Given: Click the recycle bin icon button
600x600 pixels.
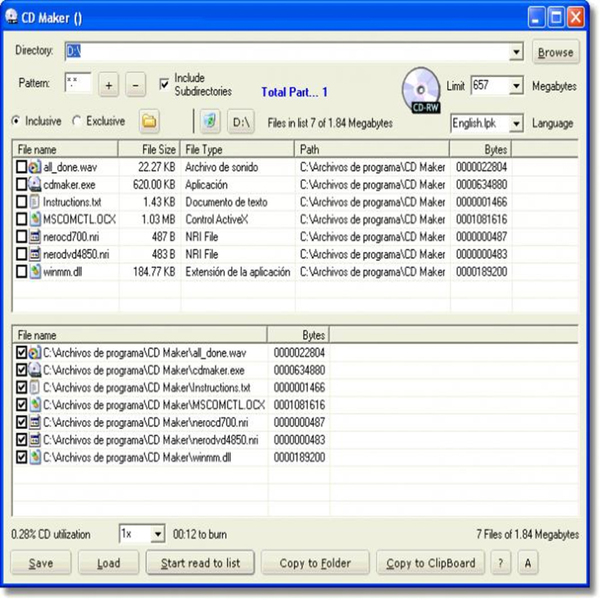Looking at the screenshot, I should tap(210, 122).
